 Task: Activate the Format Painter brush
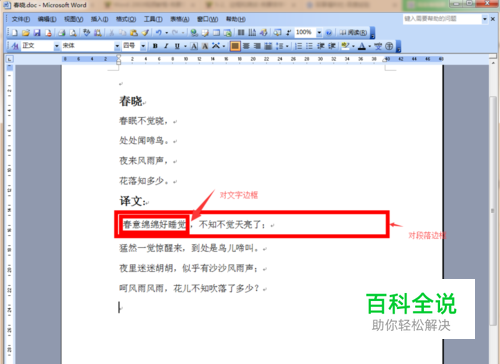[145, 33]
